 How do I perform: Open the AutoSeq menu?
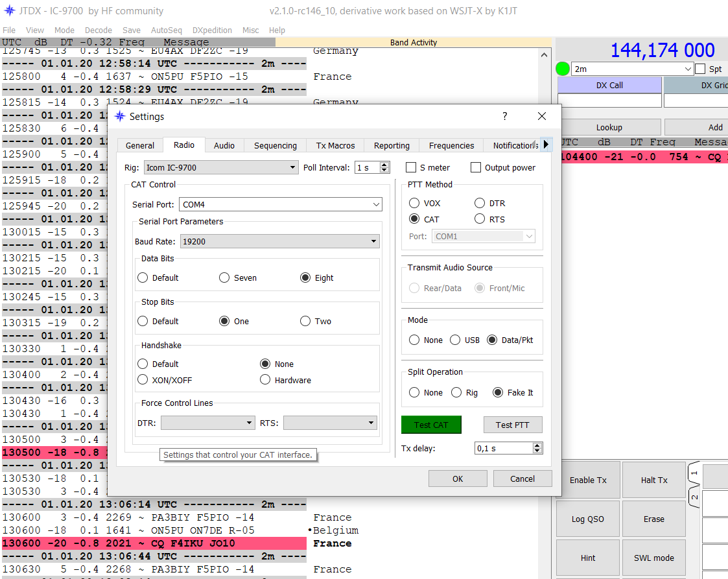tap(167, 30)
